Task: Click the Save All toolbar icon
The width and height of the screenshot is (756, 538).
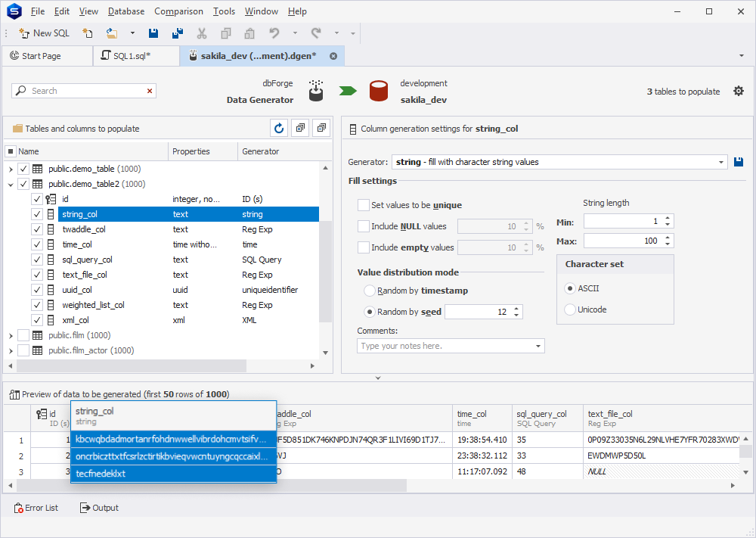Action: tap(178, 33)
